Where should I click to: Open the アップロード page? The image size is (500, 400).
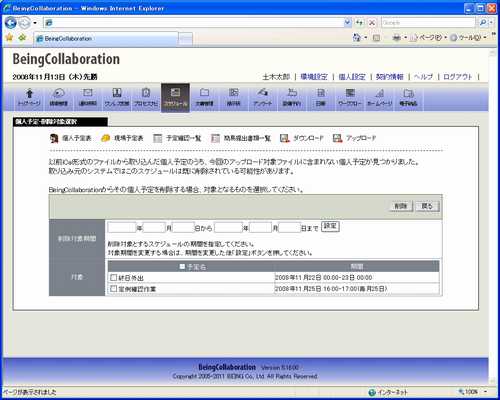[x=354, y=138]
